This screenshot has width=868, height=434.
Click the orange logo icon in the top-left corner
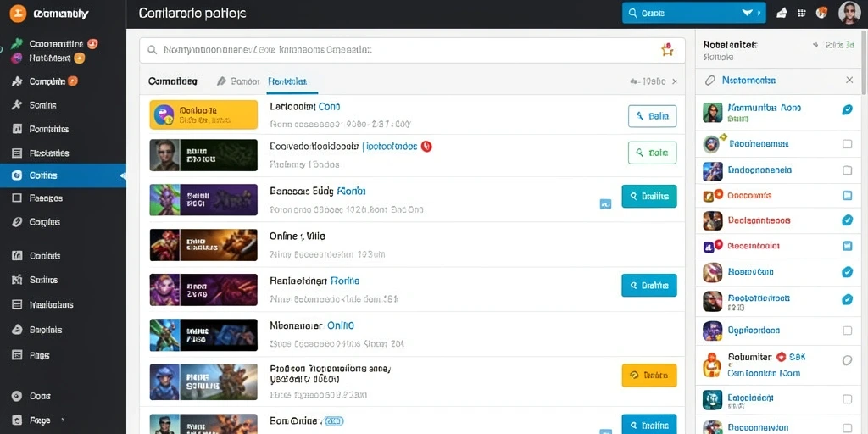coord(18,14)
